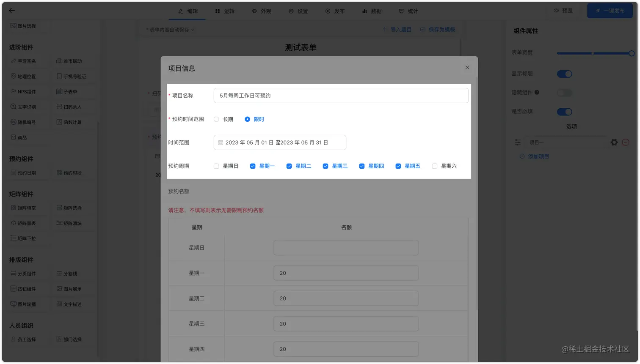This screenshot has height=364, width=640.
Task: Add the 随机编号 component
Action: tap(23, 122)
